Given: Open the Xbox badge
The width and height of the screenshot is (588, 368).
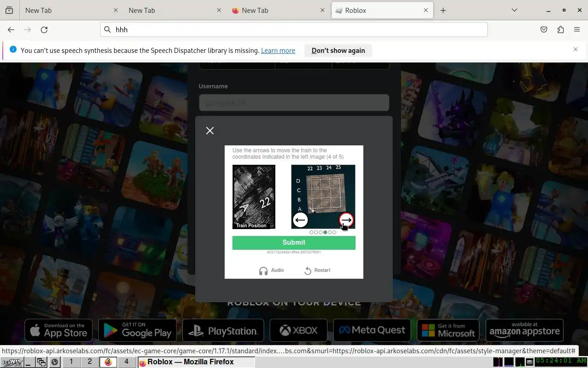Looking at the screenshot, I should (x=299, y=330).
